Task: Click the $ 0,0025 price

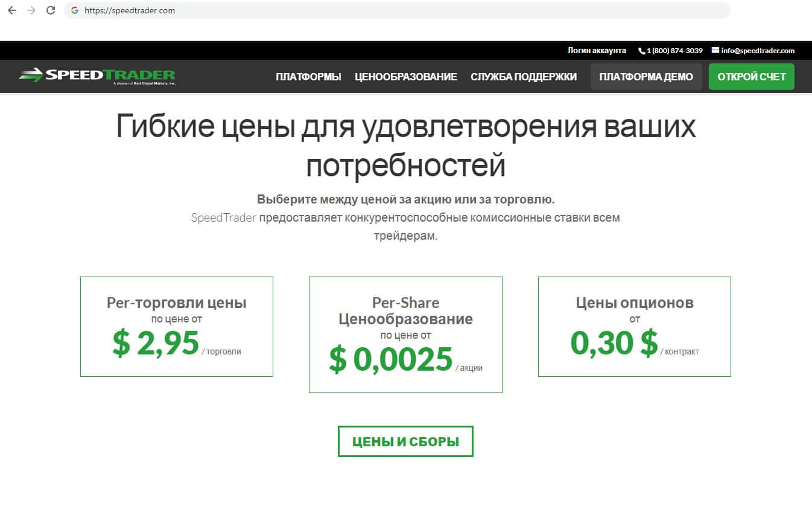Action: click(391, 360)
